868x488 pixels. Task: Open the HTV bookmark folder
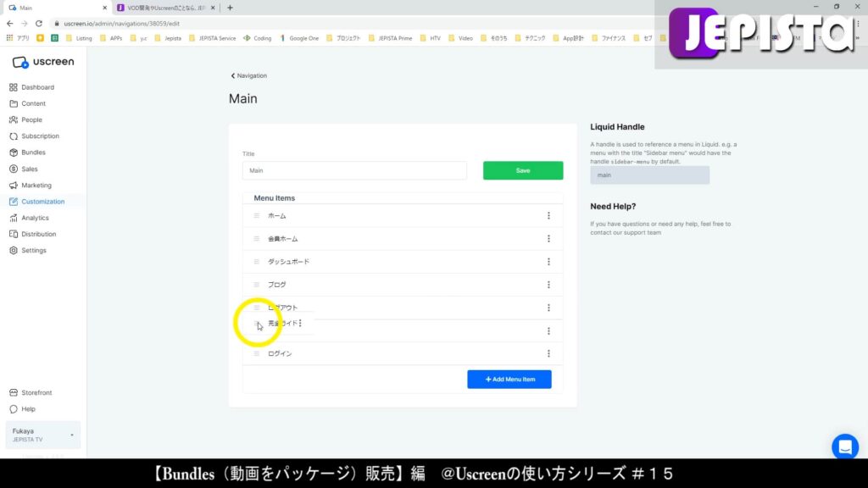click(x=430, y=38)
